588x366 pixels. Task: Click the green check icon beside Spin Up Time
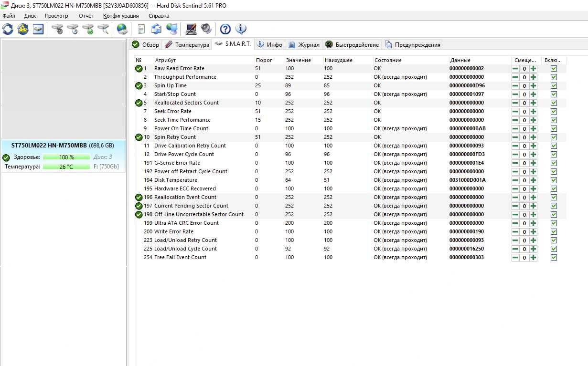(139, 86)
